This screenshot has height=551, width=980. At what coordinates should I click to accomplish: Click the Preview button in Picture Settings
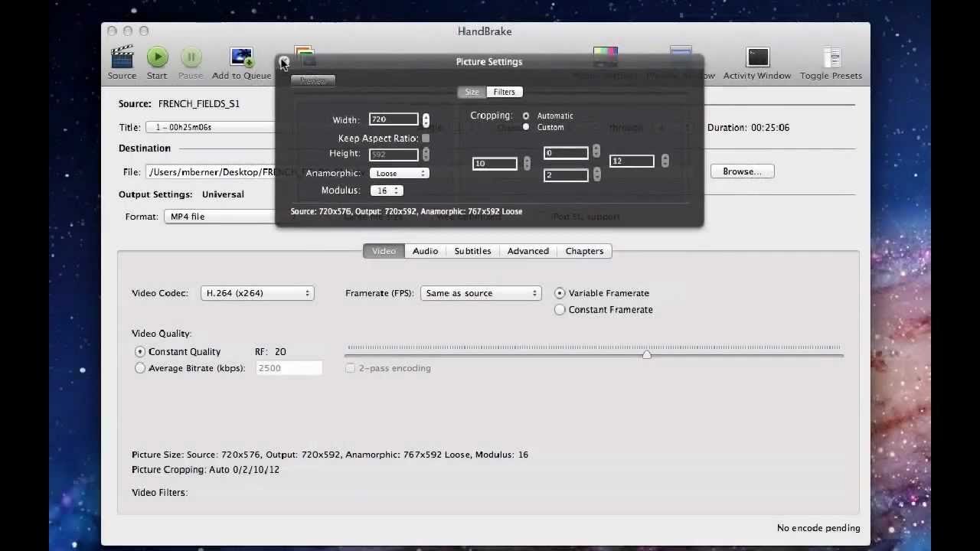pos(312,81)
